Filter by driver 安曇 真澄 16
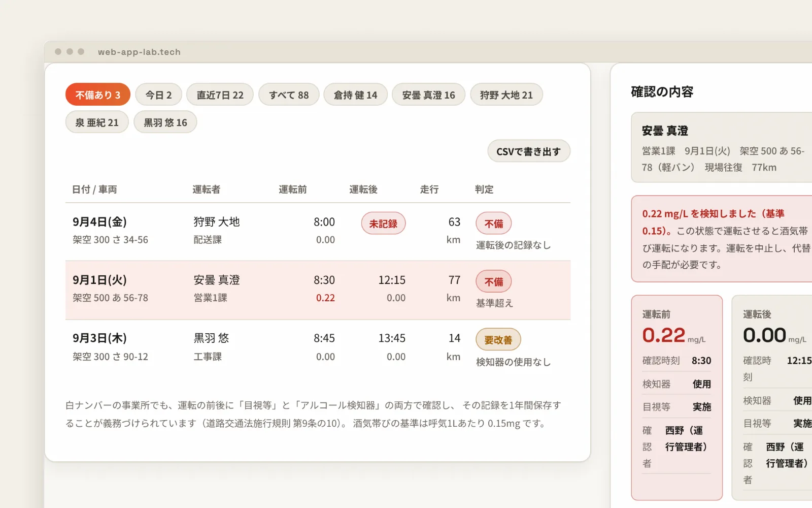This screenshot has height=508, width=812. pyautogui.click(x=428, y=94)
